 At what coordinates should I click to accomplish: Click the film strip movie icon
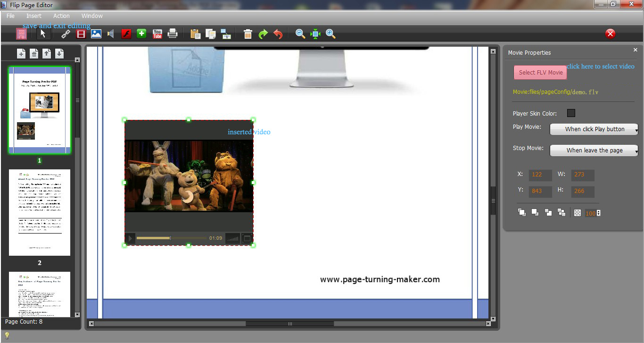coord(81,34)
